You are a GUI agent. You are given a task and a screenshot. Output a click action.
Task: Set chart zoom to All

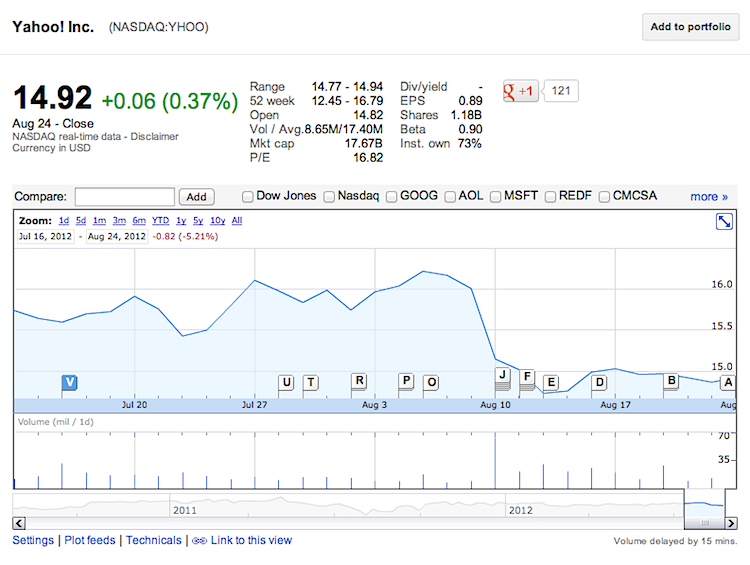pos(237,221)
